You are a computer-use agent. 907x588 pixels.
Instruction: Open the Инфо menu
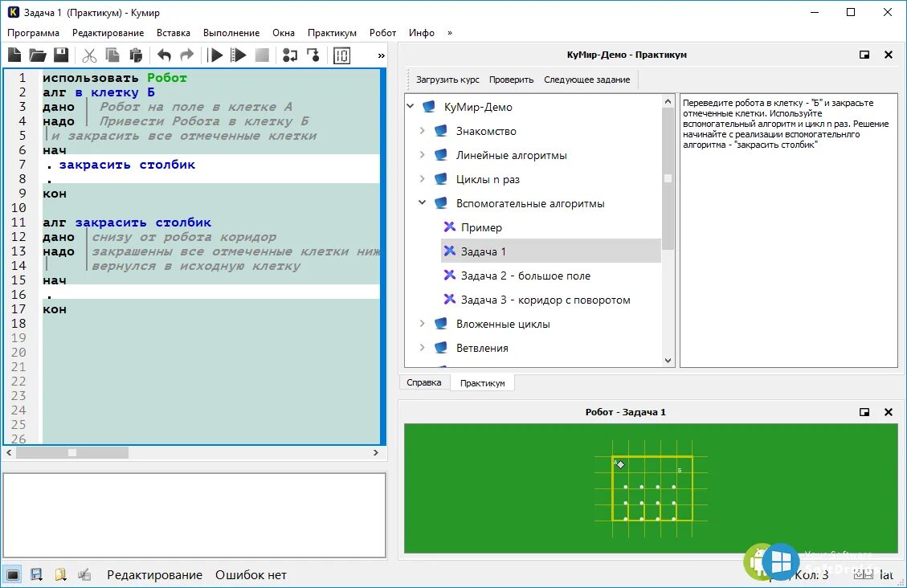coord(422,33)
